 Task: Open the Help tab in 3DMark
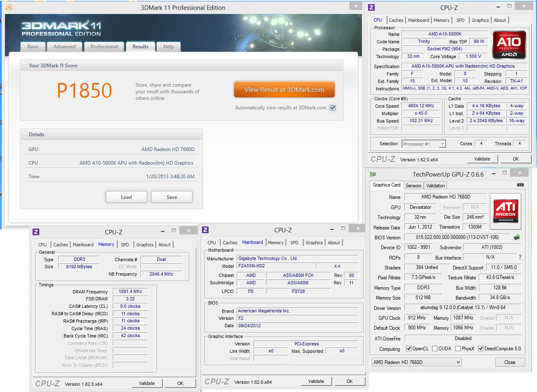169,47
